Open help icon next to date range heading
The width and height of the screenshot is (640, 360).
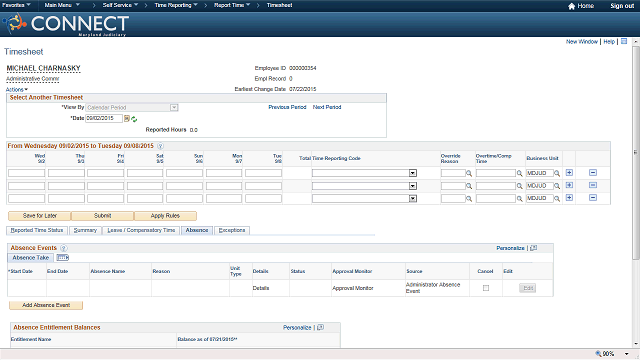pos(160,146)
